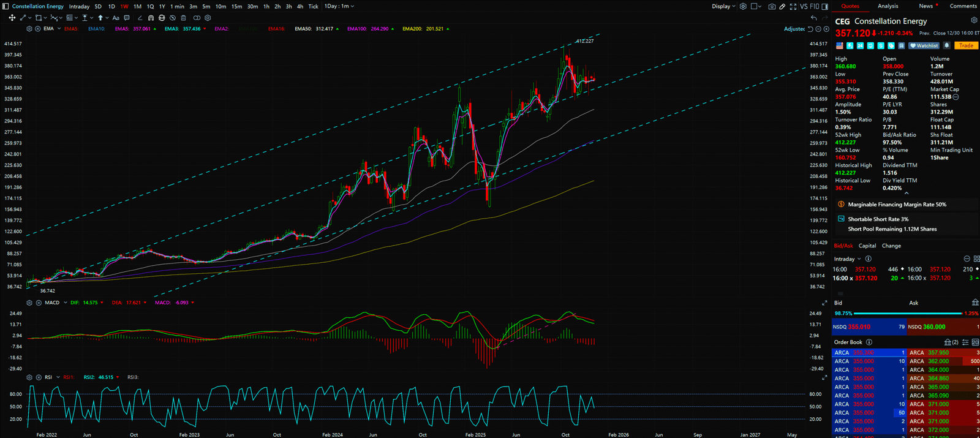
Task: Open the price alert bell icon
Action: tap(947, 45)
